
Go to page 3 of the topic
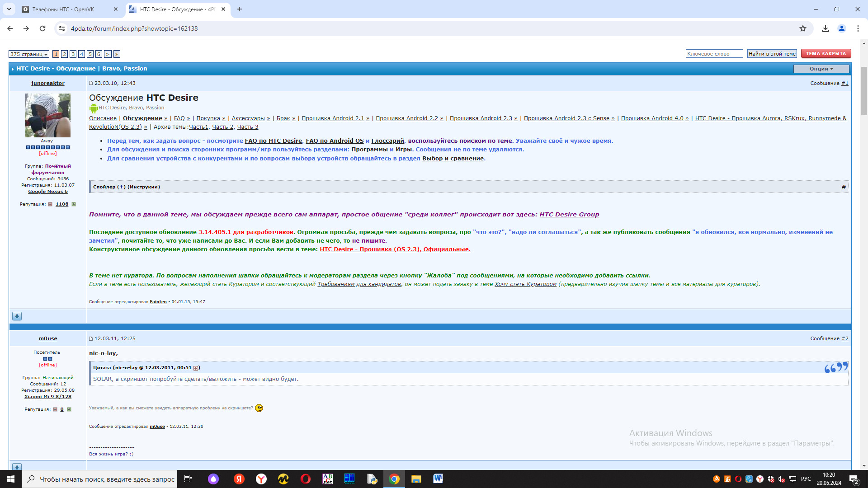click(x=73, y=54)
